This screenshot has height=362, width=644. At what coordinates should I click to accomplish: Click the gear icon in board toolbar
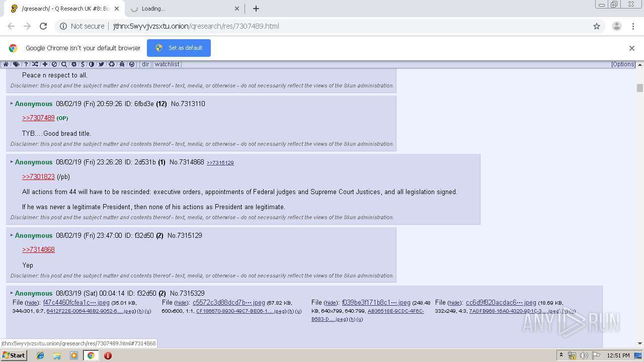(x=74, y=64)
